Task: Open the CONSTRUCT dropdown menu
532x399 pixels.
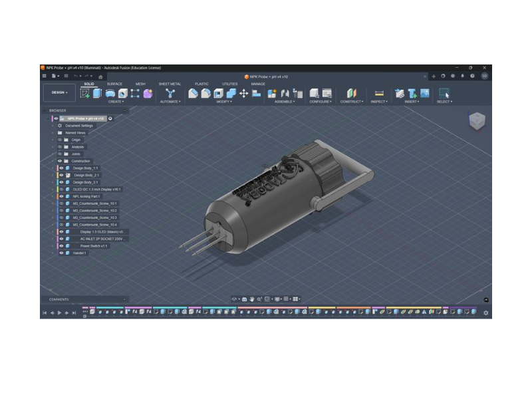Action: click(351, 102)
